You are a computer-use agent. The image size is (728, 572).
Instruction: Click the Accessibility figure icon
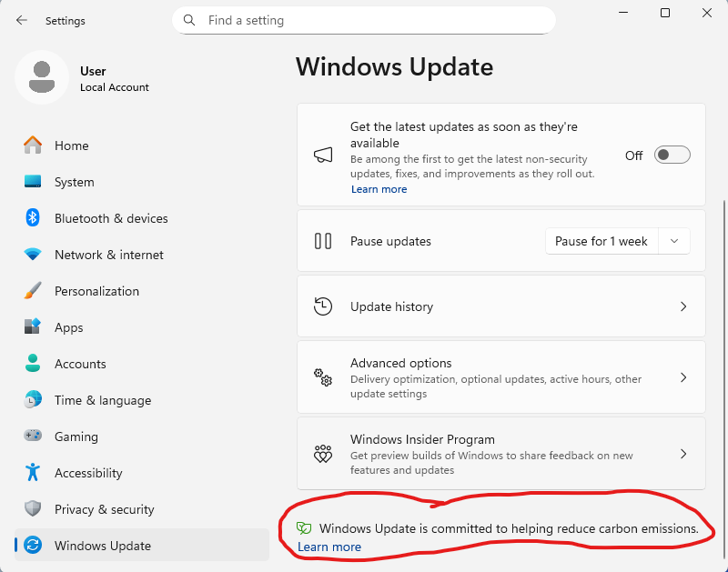click(33, 472)
